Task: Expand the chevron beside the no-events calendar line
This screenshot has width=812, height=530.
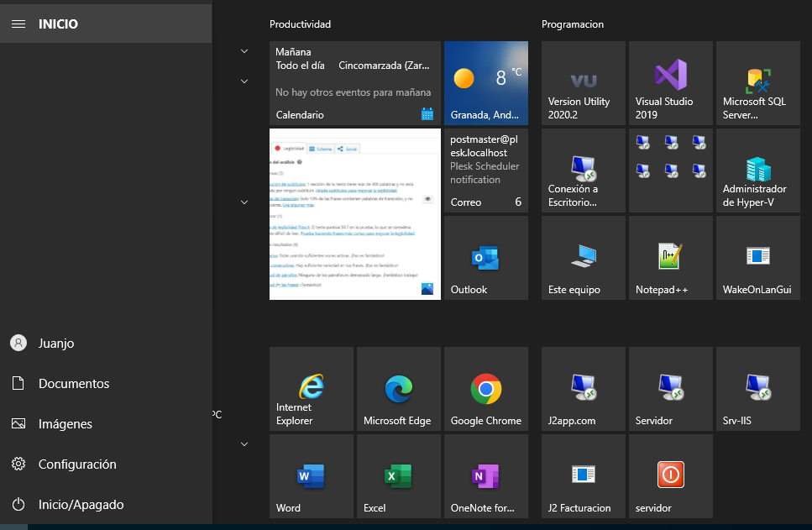Action: click(x=244, y=81)
